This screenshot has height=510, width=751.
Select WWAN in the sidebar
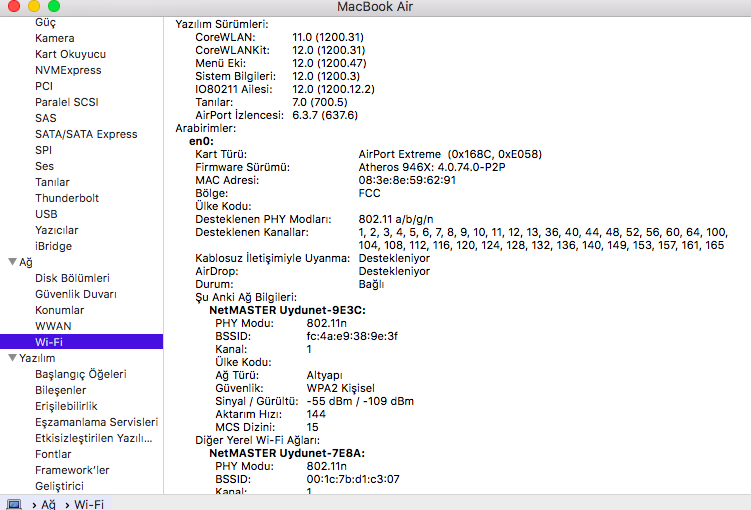tap(53, 326)
